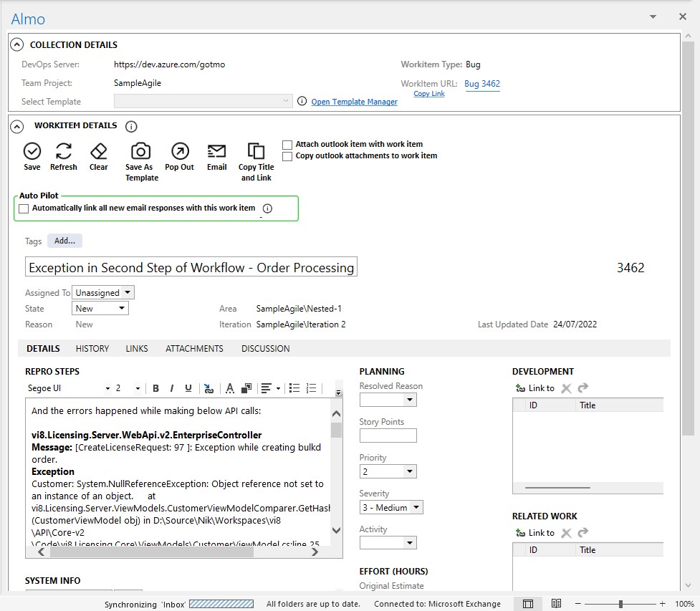Screen dimensions: 700x611
Task: Refresh the work item
Action: pyautogui.click(x=64, y=152)
